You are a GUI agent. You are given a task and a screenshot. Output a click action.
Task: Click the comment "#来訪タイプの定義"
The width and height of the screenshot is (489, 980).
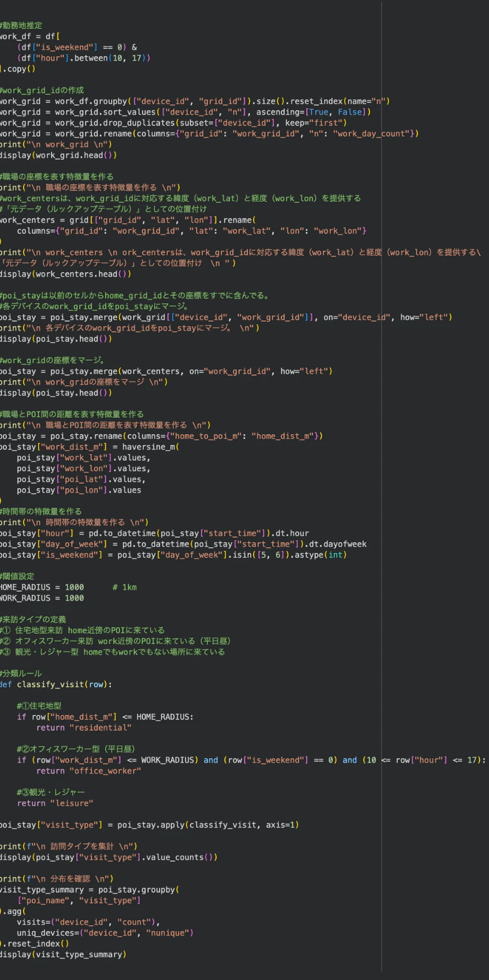click(33, 620)
